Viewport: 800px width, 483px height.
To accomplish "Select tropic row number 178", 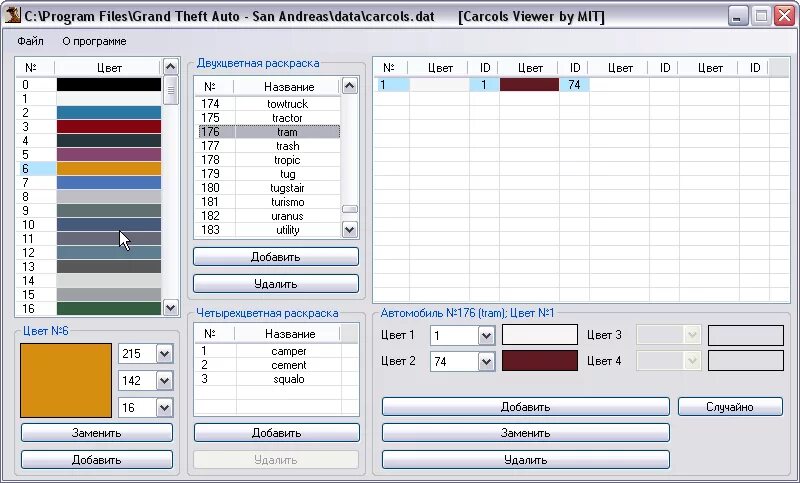I will [x=268, y=160].
